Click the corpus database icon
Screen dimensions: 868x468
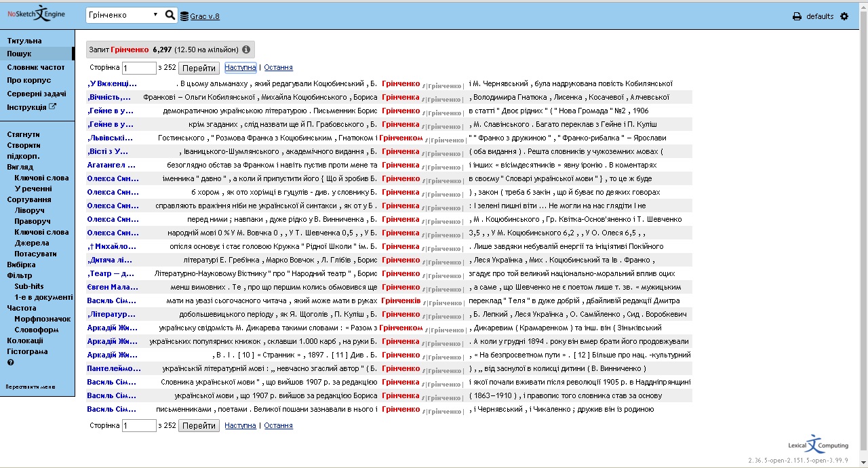pos(184,16)
